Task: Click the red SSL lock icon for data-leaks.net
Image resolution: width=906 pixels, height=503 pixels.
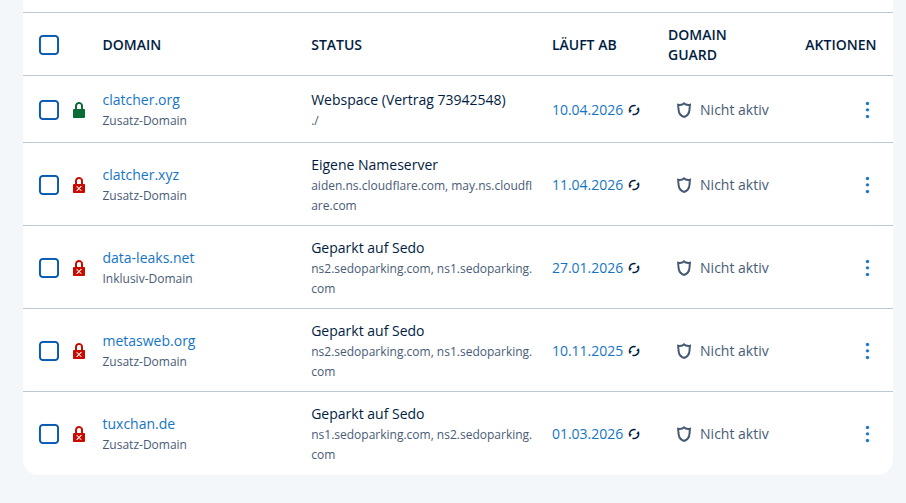Action: [x=79, y=268]
